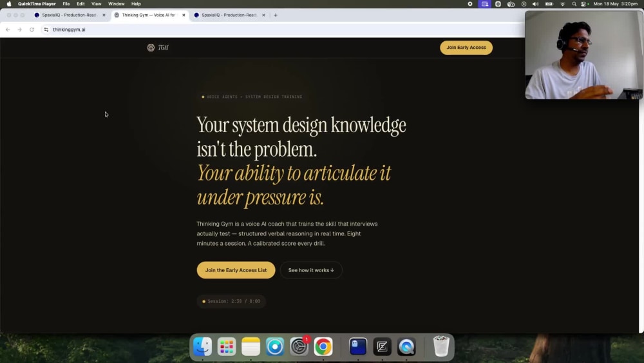Click the menu bar date and time
The image size is (644, 363).
click(x=615, y=4)
